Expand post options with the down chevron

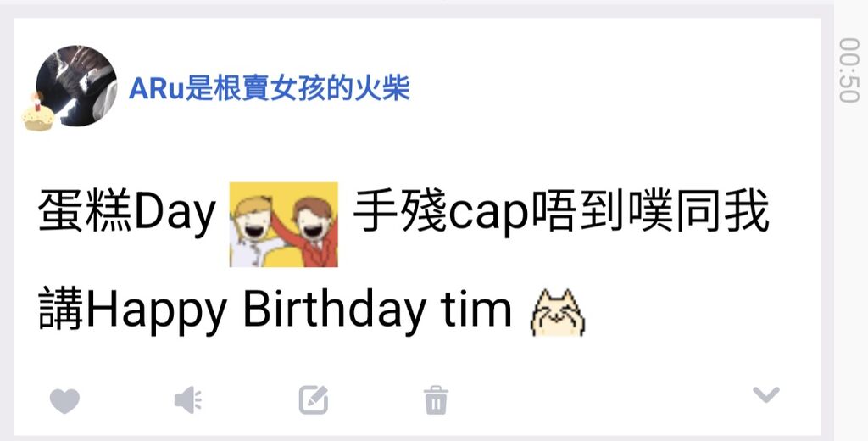click(766, 394)
